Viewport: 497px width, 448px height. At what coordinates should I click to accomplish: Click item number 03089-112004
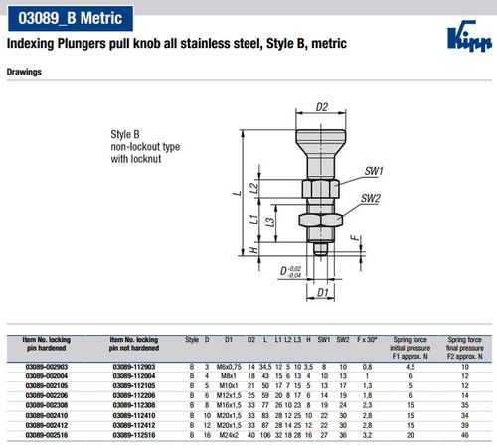134,376
